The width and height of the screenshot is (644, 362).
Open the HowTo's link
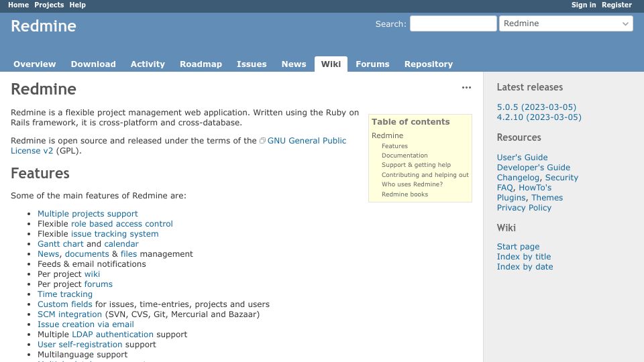pos(535,188)
